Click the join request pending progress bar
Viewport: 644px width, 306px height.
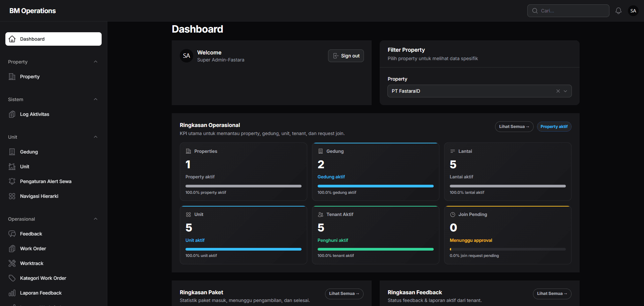pyautogui.click(x=508, y=249)
